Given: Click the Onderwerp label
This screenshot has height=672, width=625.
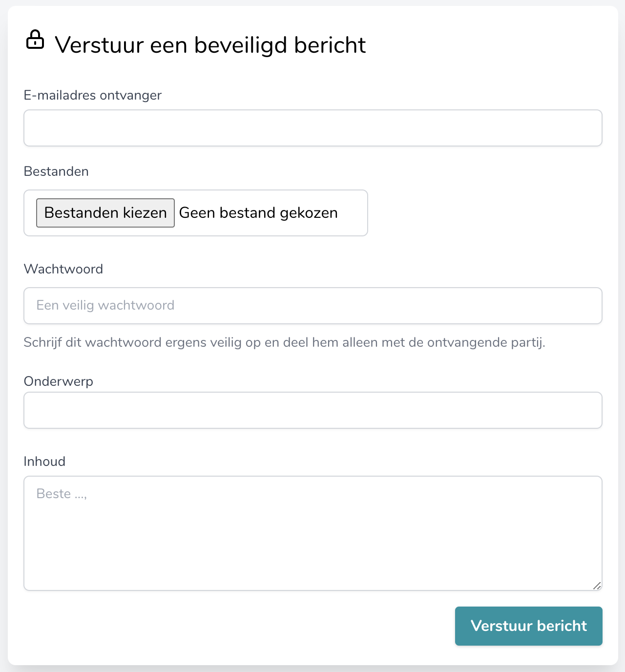Looking at the screenshot, I should click(58, 381).
